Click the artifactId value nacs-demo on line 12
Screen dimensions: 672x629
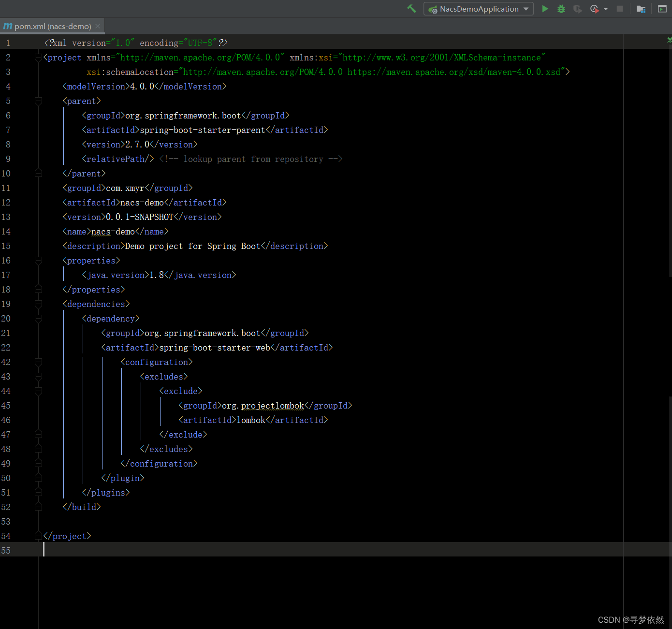[x=142, y=203]
